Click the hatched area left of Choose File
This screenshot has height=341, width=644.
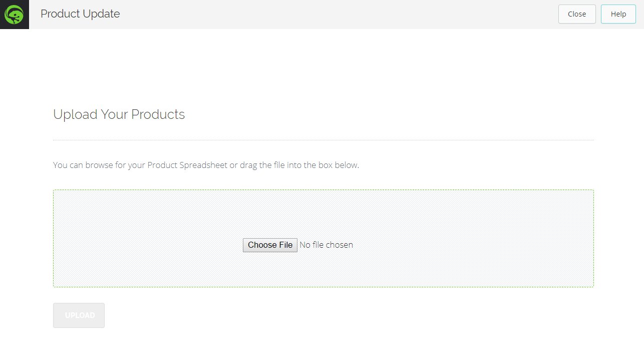pos(150,245)
